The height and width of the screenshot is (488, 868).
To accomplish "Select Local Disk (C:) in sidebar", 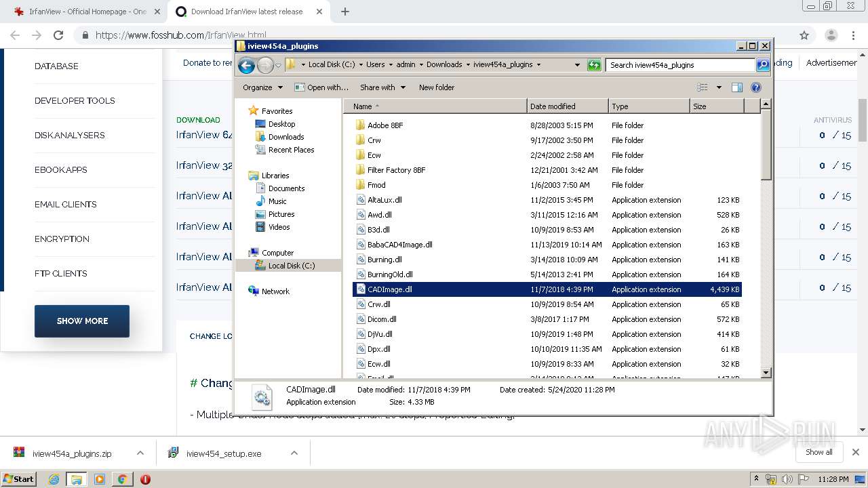I will [291, 266].
